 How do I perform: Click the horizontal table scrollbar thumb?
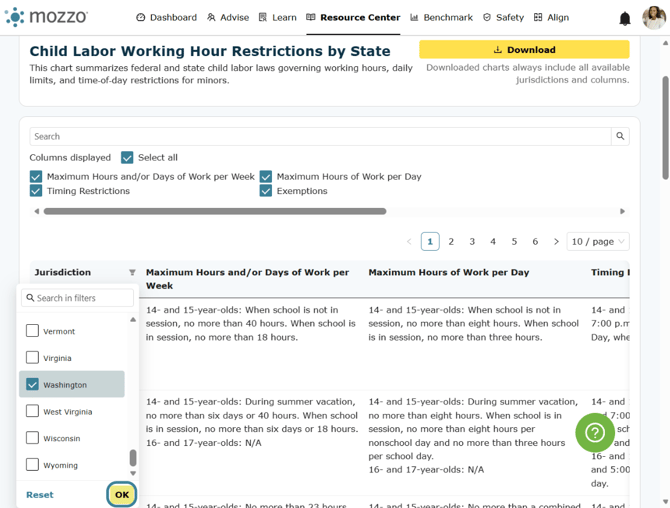215,211
